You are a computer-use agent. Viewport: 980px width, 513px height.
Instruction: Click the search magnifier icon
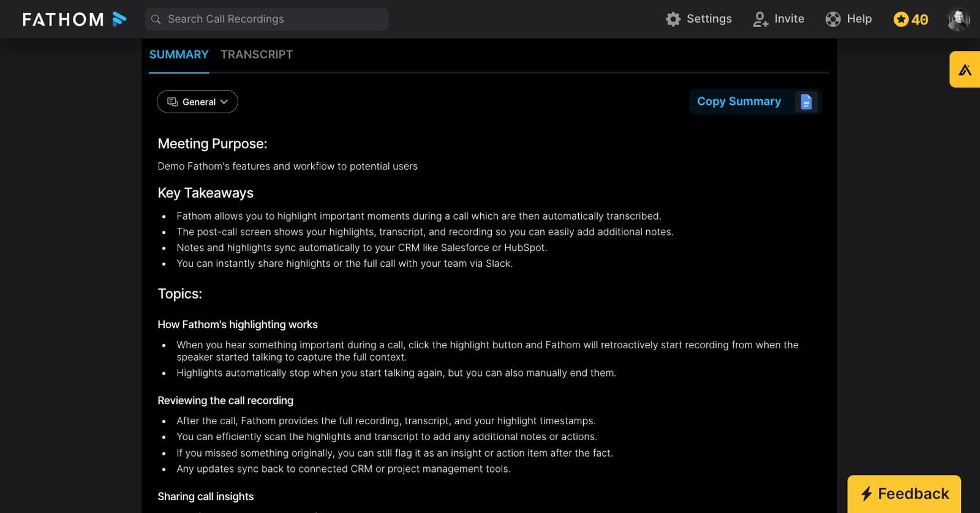click(156, 19)
